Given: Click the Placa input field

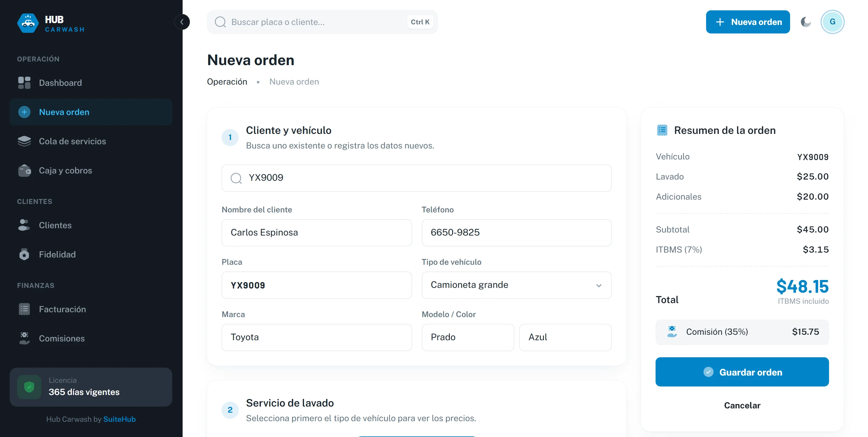Looking at the screenshot, I should tap(317, 285).
